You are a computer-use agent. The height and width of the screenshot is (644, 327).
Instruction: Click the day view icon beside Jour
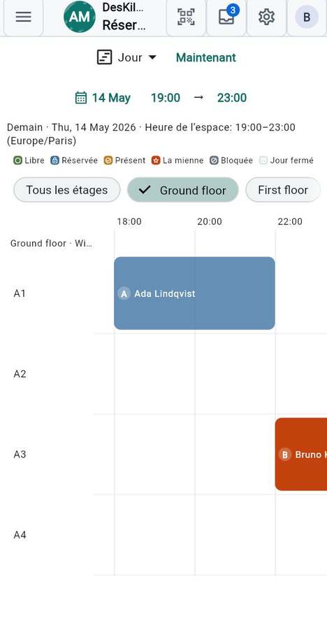[x=104, y=57]
